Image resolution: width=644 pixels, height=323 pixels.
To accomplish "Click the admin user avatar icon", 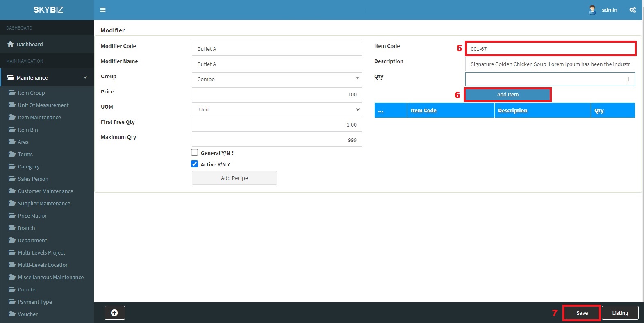I will pos(592,10).
